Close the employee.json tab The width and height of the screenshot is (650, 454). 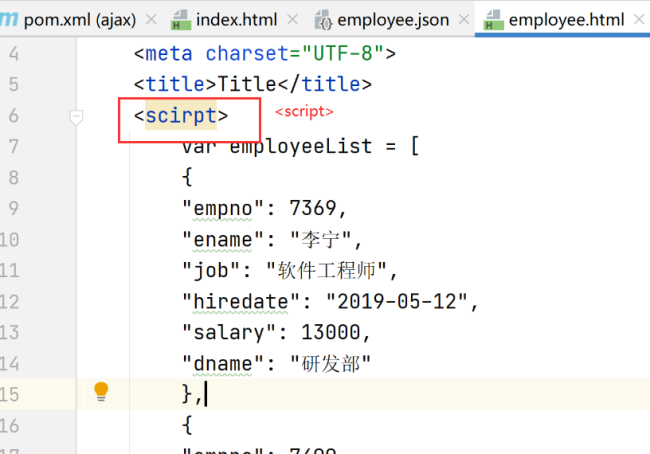(464, 19)
